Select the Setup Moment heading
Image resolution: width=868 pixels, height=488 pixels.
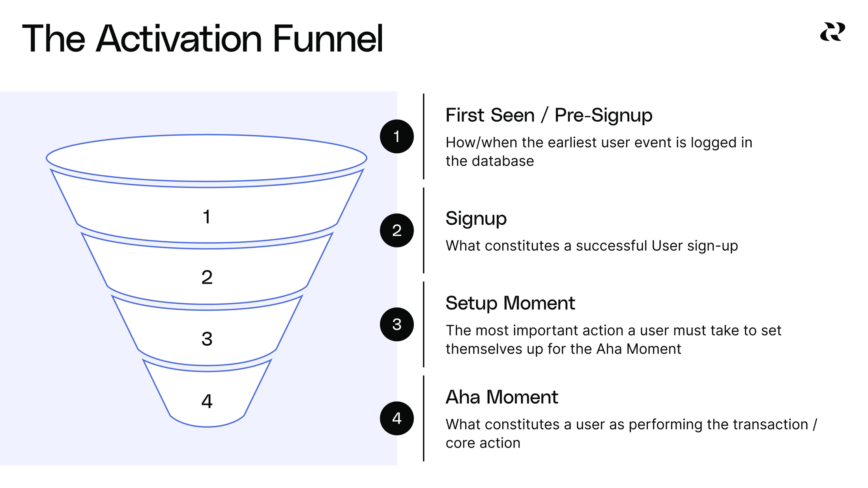[x=510, y=303]
